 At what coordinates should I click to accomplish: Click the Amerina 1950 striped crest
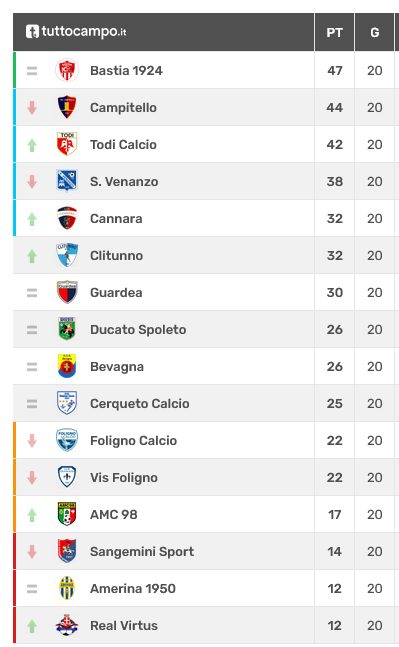pos(67,588)
